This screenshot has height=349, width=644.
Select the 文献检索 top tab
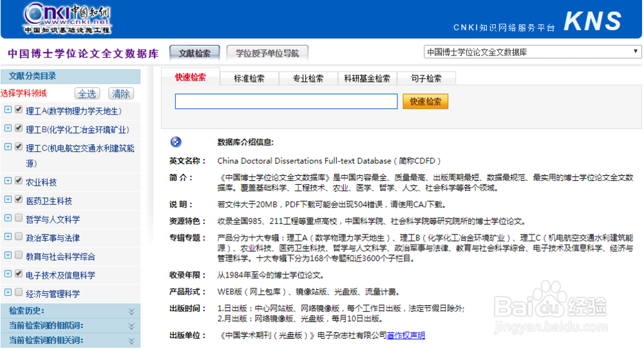[x=194, y=53]
